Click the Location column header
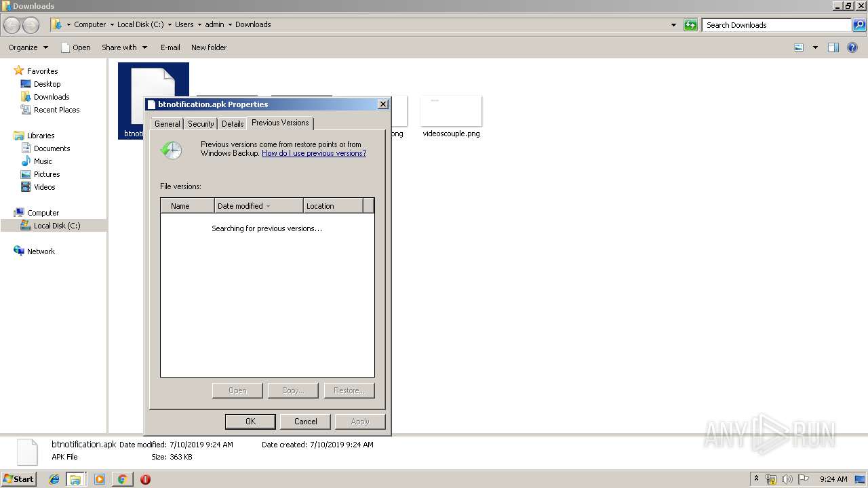The image size is (868, 488). point(333,206)
